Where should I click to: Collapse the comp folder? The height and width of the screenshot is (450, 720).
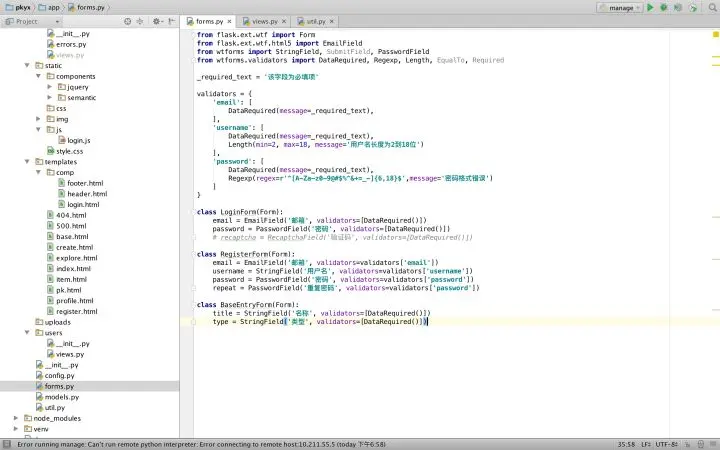click(x=39, y=172)
